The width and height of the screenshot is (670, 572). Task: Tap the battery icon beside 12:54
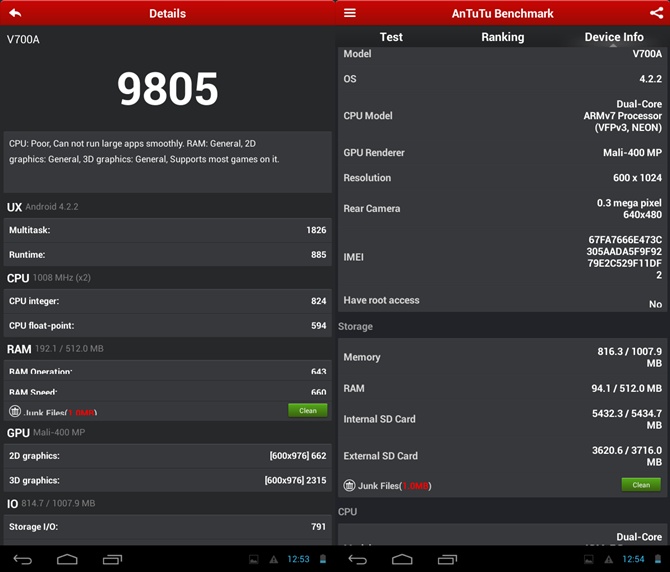(x=658, y=559)
